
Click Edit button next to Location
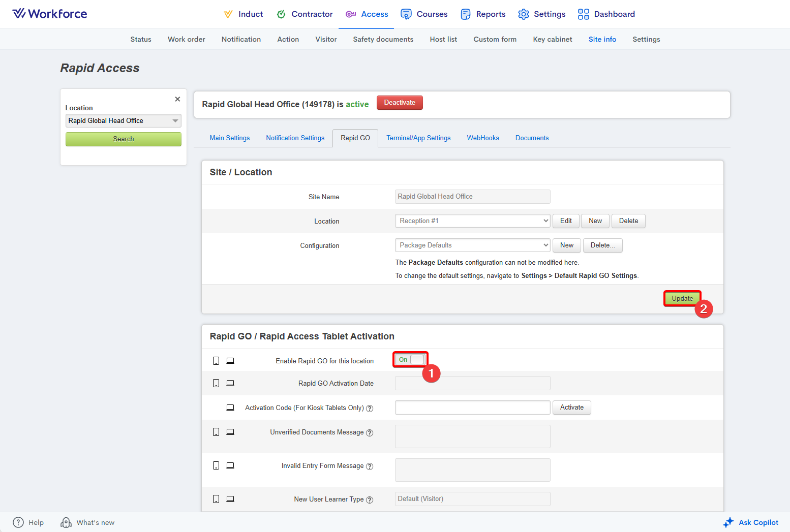(566, 221)
